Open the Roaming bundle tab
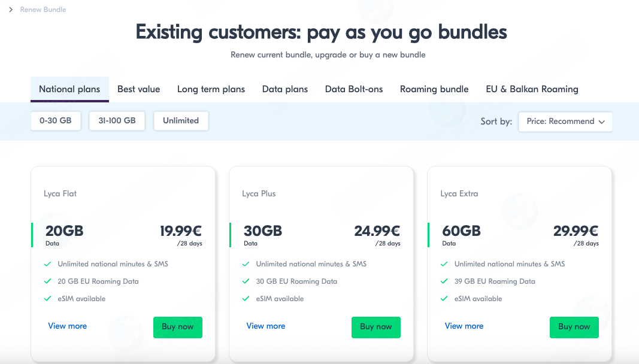The width and height of the screenshot is (639, 364). [x=434, y=89]
